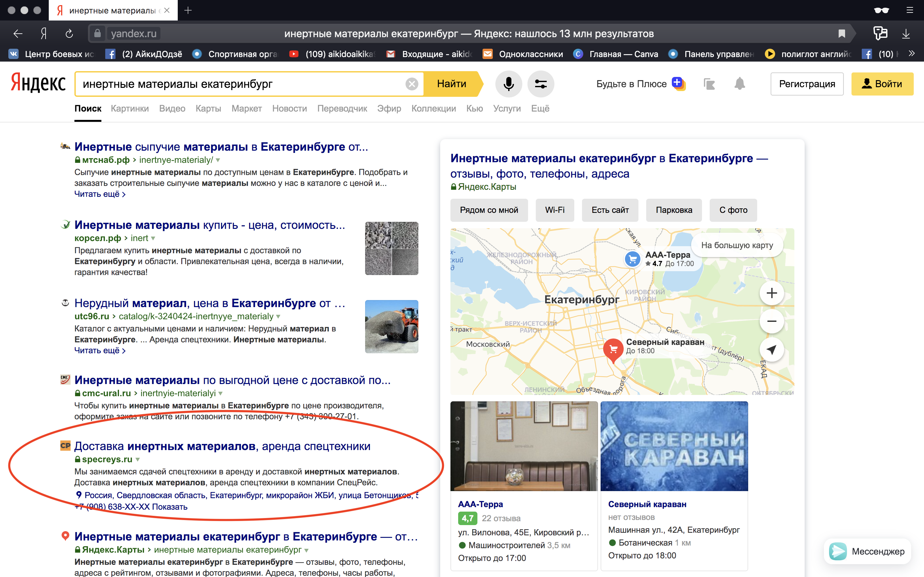Open the Ещё services menu
The image size is (924, 577).
[x=540, y=108]
